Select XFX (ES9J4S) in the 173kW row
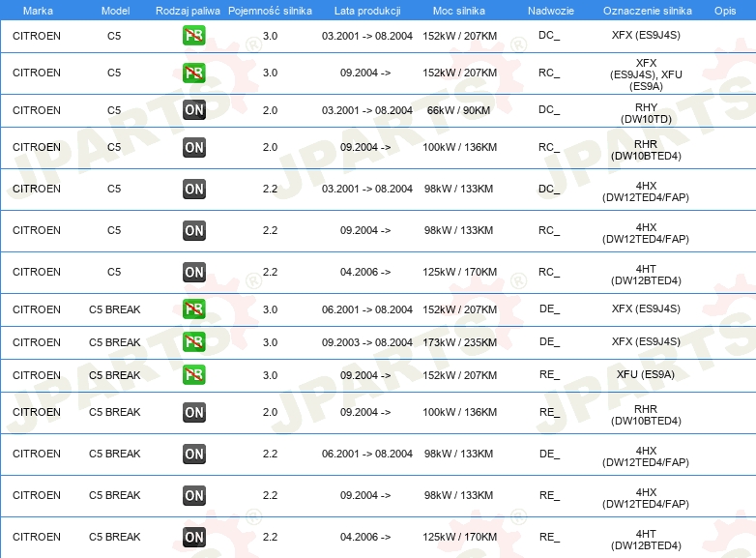Image resolution: width=756 pixels, height=558 pixels. (x=646, y=341)
